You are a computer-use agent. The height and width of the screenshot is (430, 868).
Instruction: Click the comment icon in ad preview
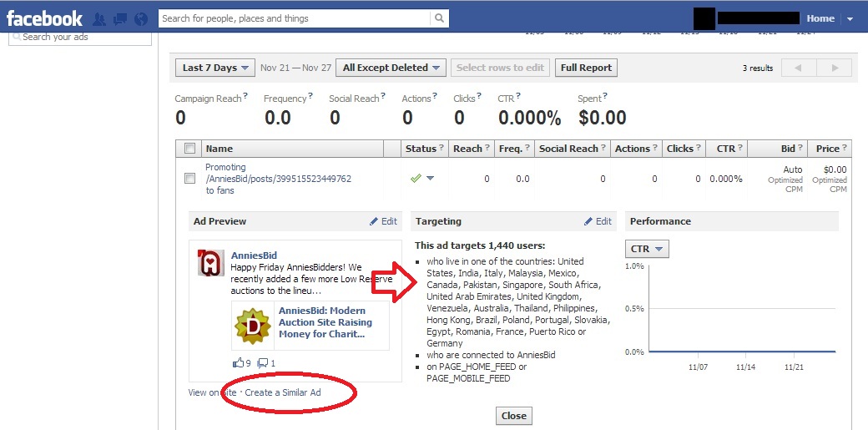pyautogui.click(x=263, y=363)
